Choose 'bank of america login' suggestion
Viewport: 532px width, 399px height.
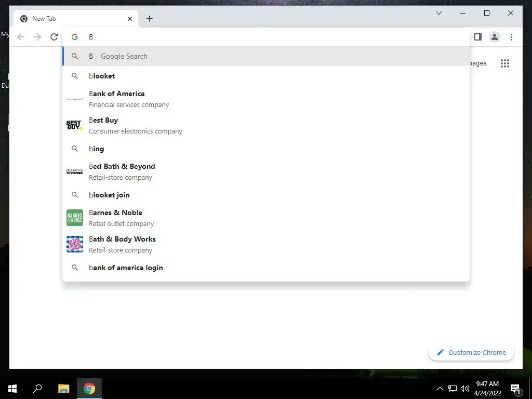(x=266, y=268)
